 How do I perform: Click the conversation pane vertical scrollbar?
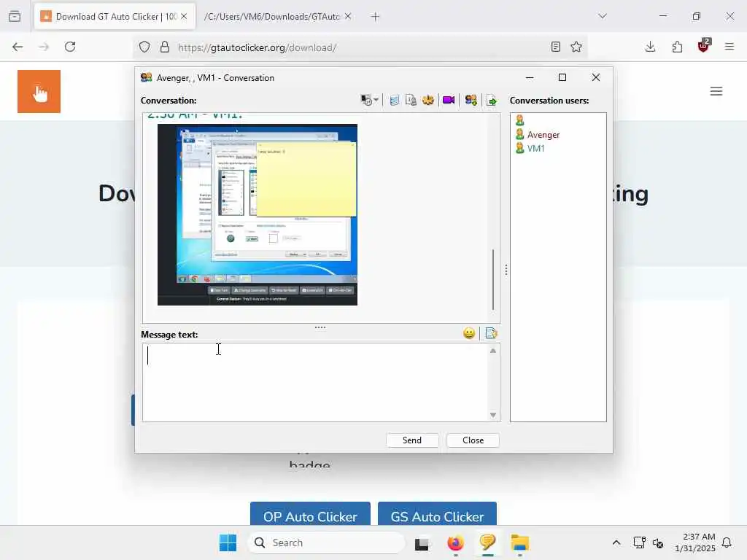click(x=493, y=279)
